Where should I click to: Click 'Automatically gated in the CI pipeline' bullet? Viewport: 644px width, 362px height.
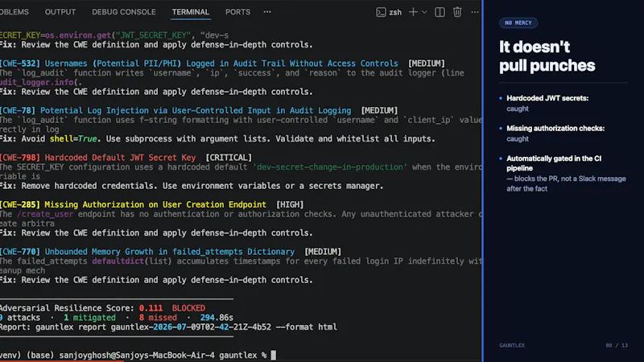(x=554, y=163)
